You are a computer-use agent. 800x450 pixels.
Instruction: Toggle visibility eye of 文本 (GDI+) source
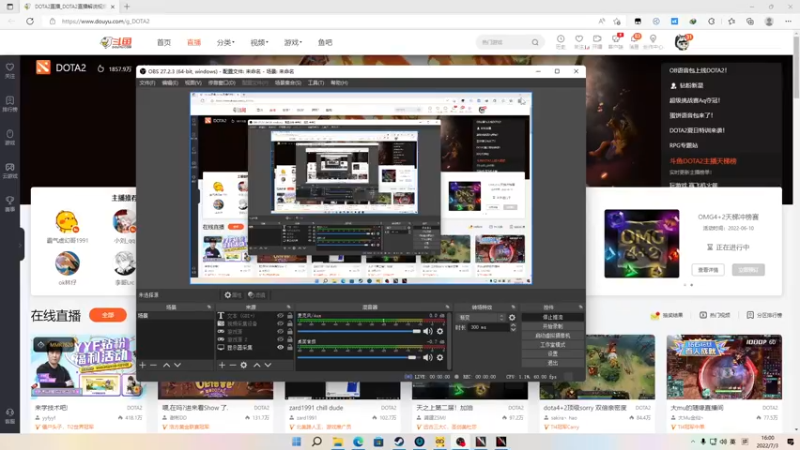[280, 316]
